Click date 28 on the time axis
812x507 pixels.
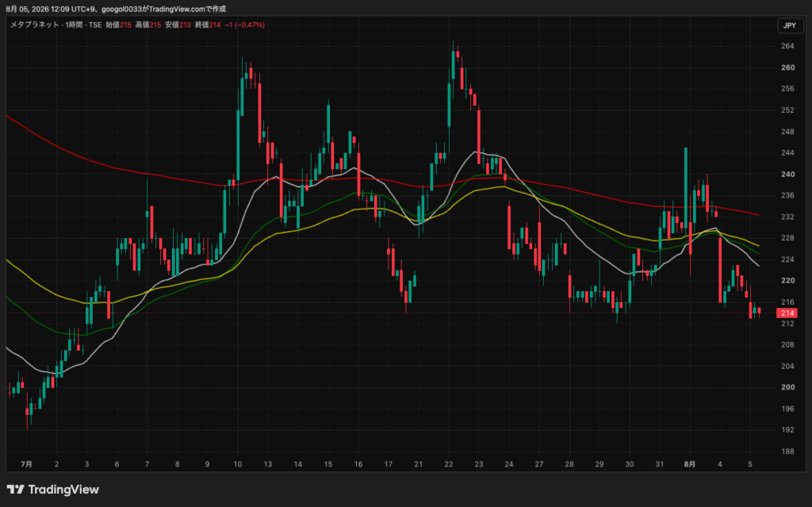pyautogui.click(x=569, y=464)
